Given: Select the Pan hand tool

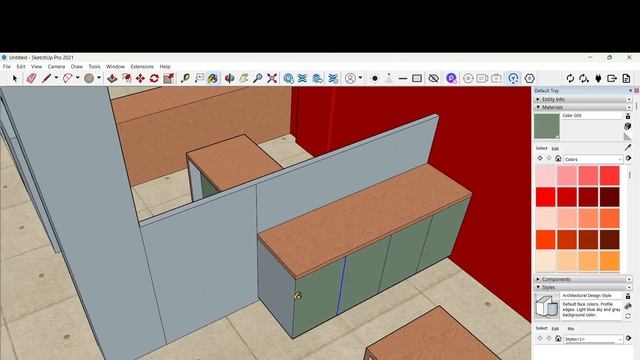Looking at the screenshot, I should 244,78.
